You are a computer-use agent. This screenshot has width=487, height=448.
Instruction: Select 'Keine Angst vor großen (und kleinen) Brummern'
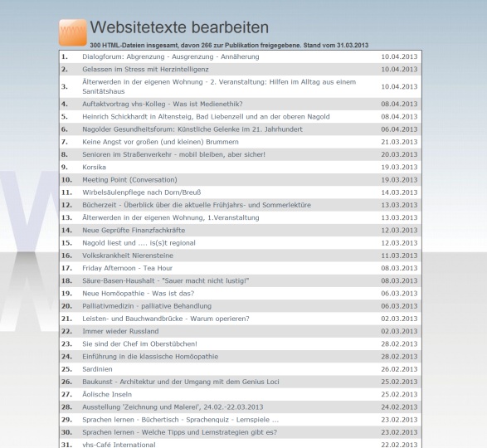[160, 142]
